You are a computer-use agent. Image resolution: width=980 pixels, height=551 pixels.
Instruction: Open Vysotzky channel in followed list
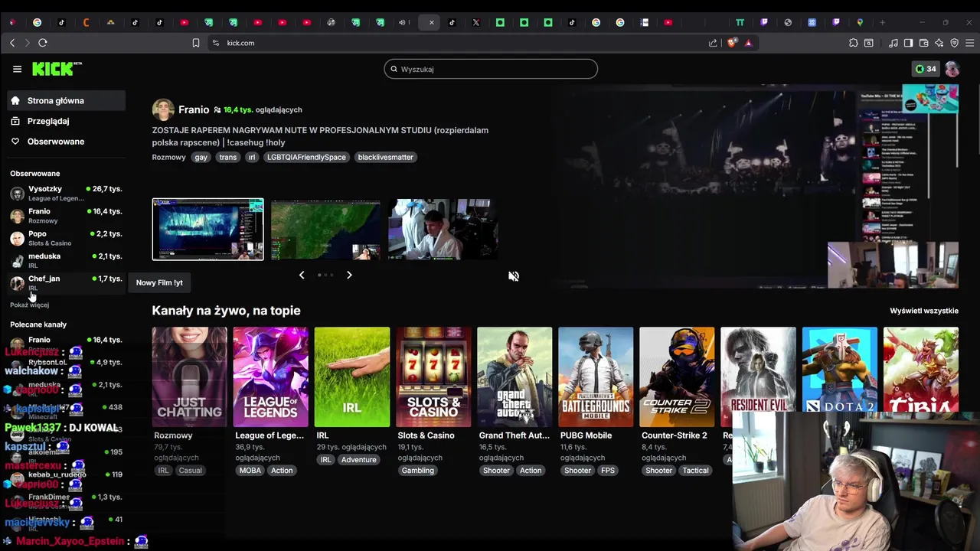click(67, 193)
